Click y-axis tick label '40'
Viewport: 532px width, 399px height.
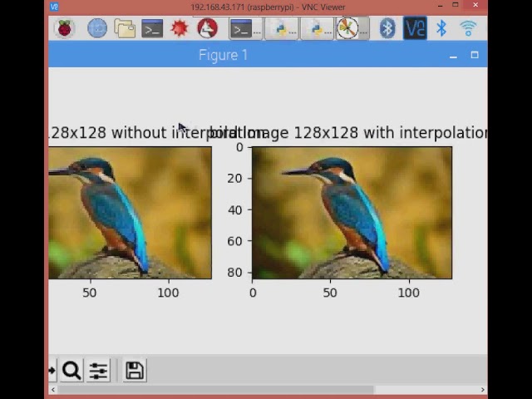point(235,210)
